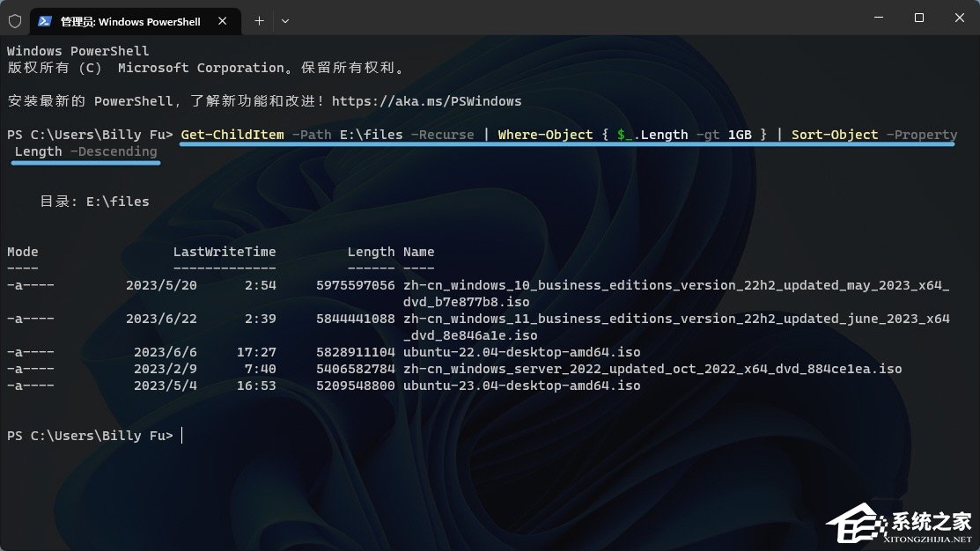Click the date 2023/6/6
The image size is (980, 551).
click(x=165, y=352)
